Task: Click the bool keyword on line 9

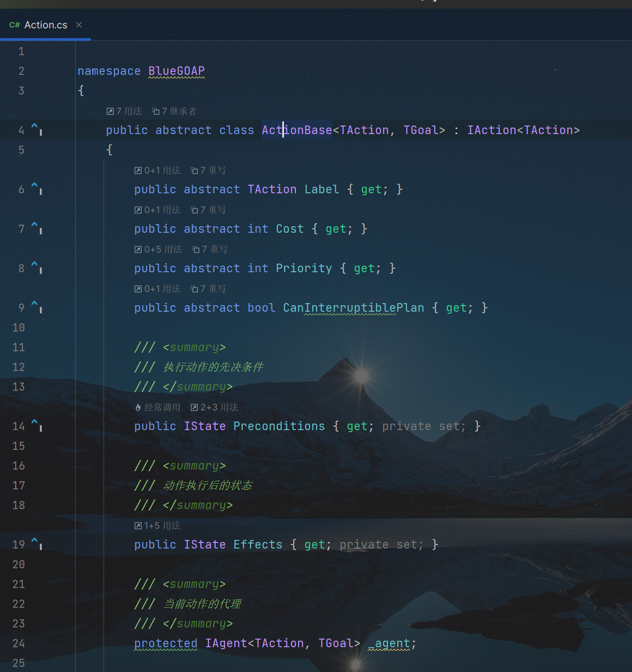Action: point(262,308)
